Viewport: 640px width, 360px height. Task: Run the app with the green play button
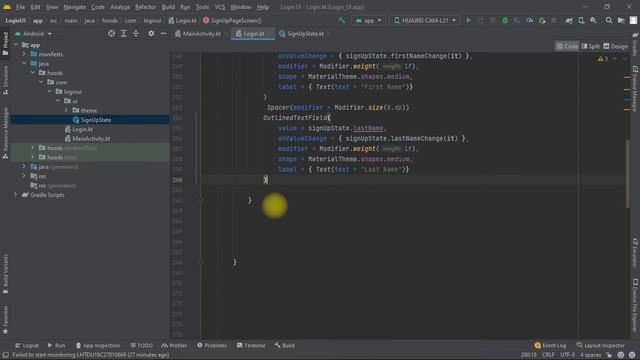(469, 20)
